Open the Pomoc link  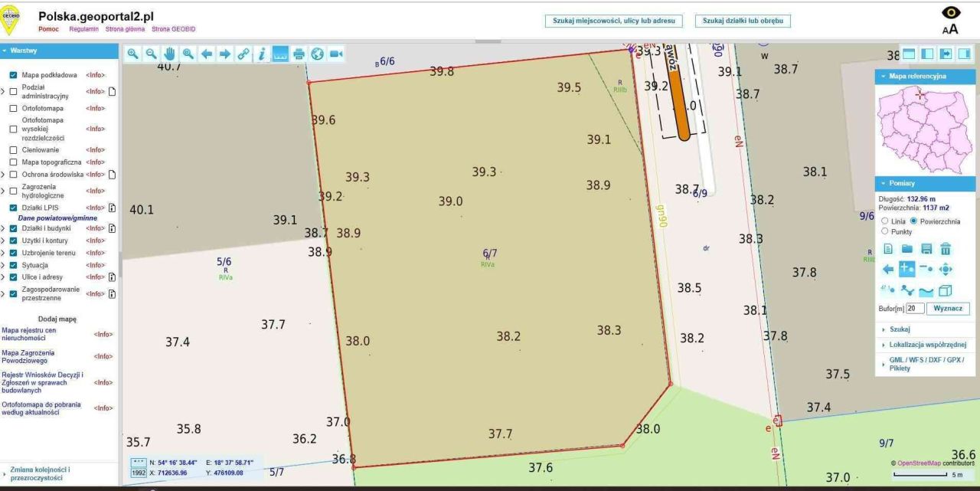point(48,29)
